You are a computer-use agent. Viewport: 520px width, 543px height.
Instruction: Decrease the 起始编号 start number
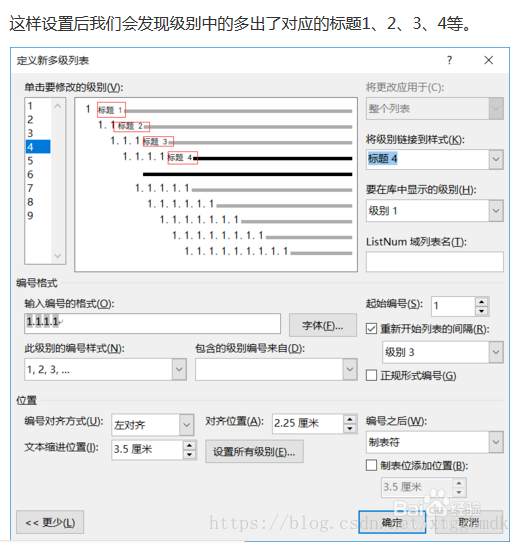(481, 311)
